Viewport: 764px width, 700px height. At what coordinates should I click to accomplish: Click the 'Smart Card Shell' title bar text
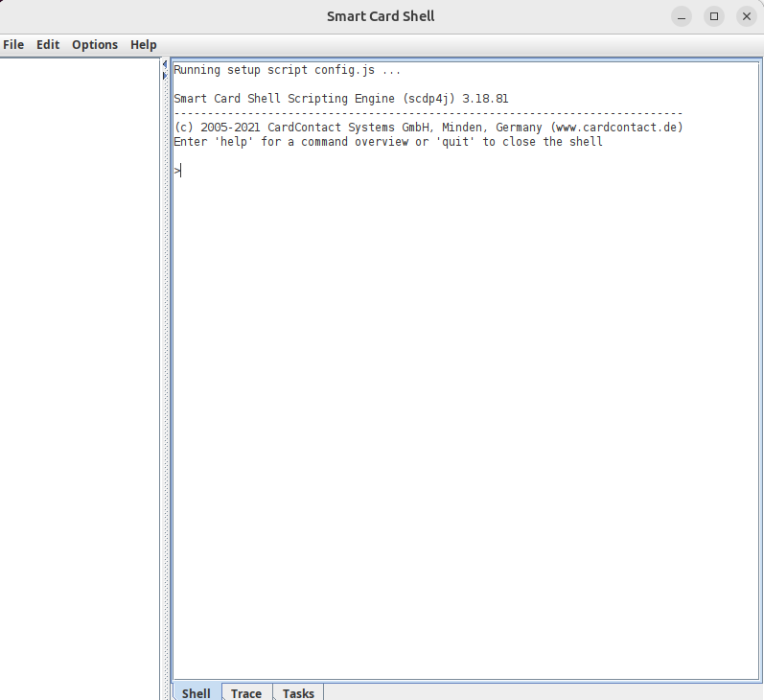pyautogui.click(x=381, y=16)
